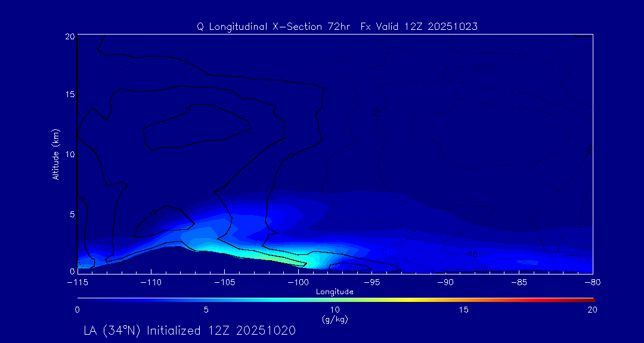644x343 pixels.
Task: Click the "Altitude (km)" y-axis label
Action: (x=55, y=154)
